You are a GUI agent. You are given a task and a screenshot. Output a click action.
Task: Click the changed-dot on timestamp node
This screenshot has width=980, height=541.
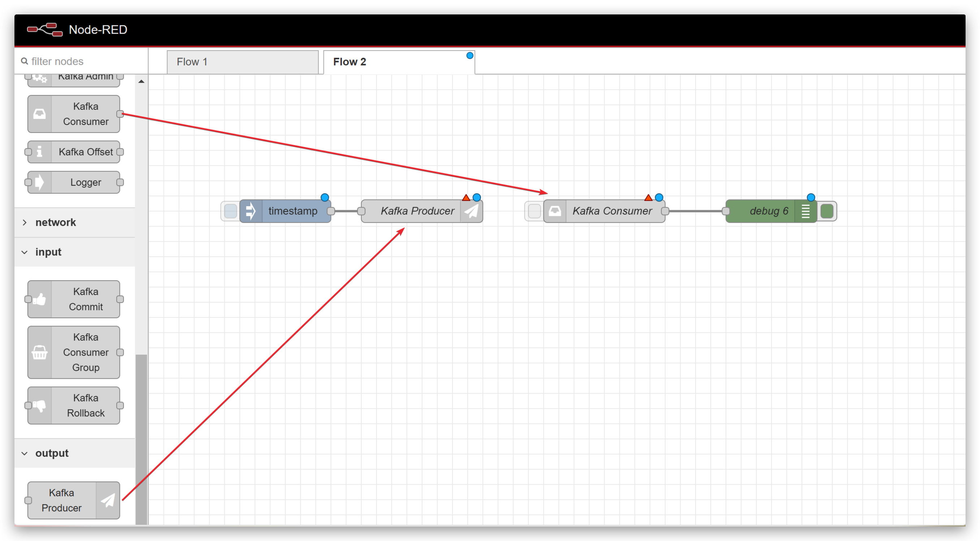(324, 197)
